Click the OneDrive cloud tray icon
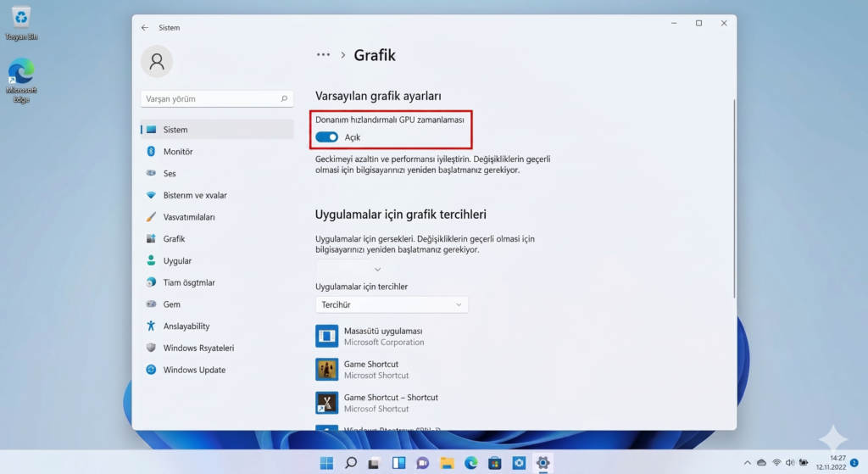Screen dimensions: 868x474 click(762, 463)
